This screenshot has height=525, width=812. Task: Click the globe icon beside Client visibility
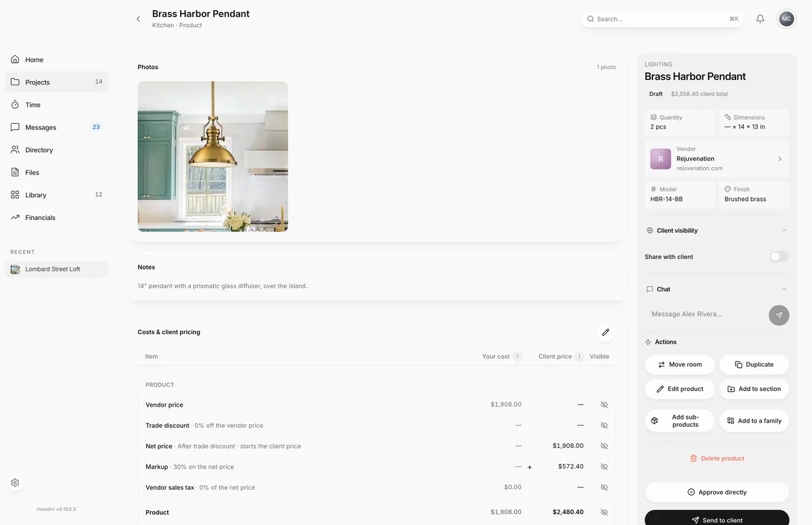(650, 231)
